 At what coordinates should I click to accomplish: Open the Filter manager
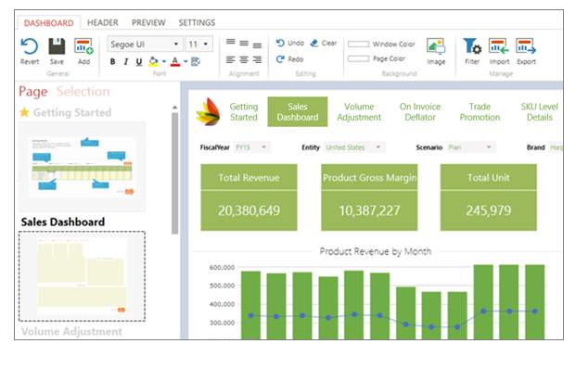[x=472, y=51]
